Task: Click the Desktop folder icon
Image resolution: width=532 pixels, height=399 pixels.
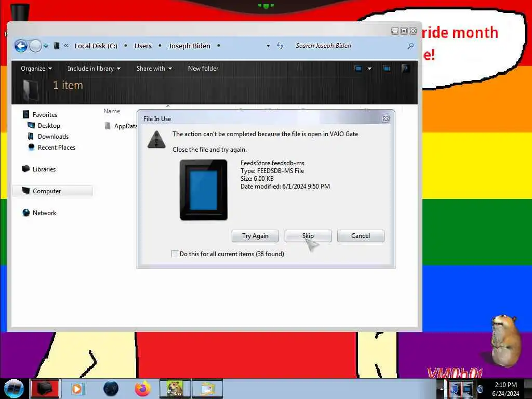Action: (31, 125)
